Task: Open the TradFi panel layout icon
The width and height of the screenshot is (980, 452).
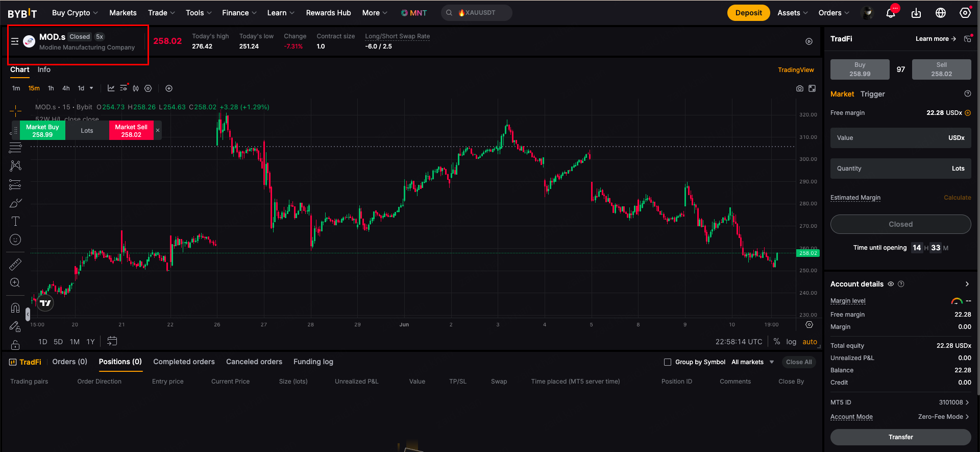Action: (967, 39)
